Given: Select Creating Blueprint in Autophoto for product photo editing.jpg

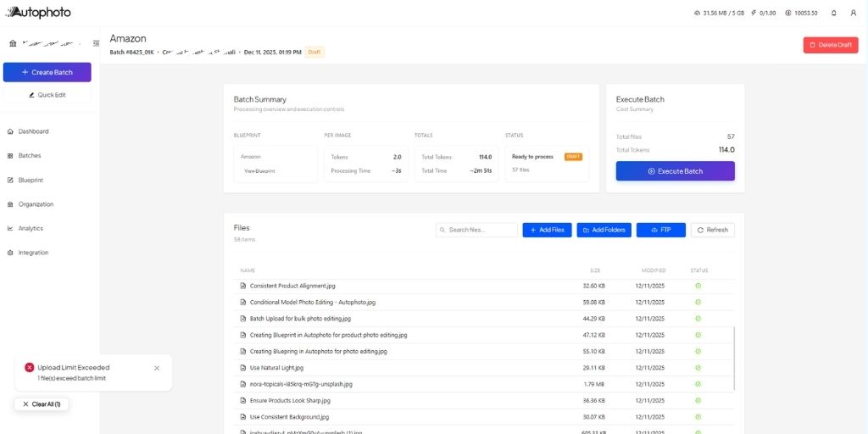Looking at the screenshot, I should coord(328,335).
